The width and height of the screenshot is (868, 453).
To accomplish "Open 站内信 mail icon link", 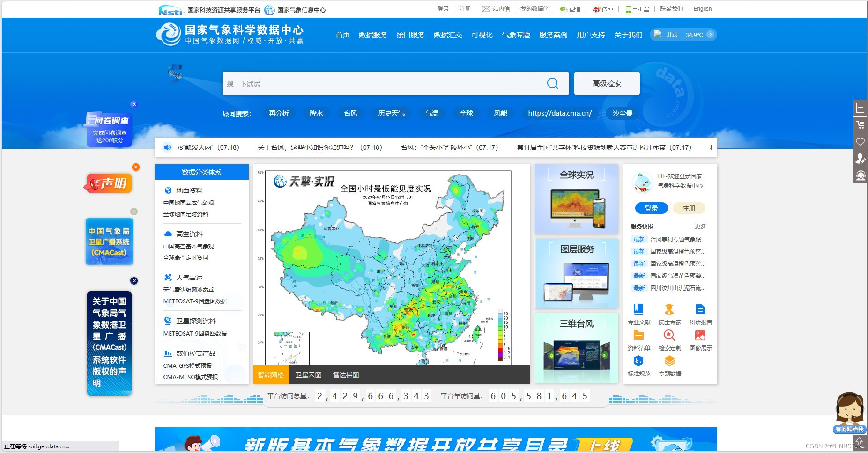I will pos(496,9).
